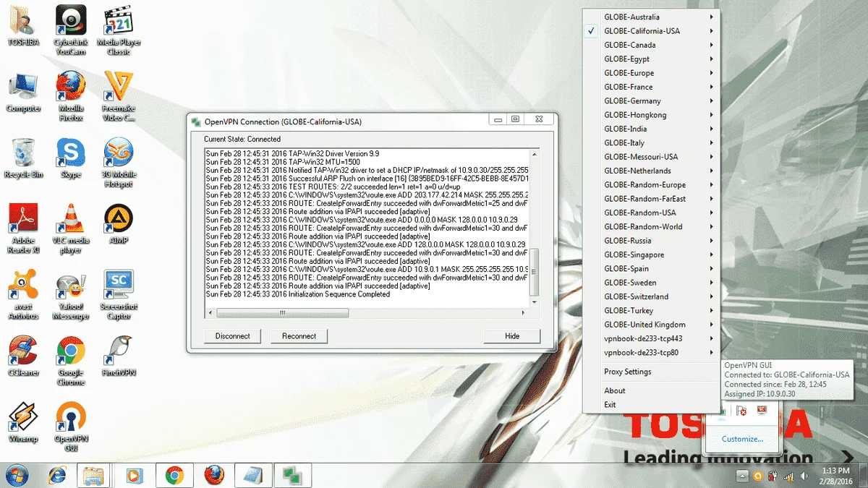868x488 pixels.
Task: Click 'Initialization Sequence Completed' log line
Action: 298,294
